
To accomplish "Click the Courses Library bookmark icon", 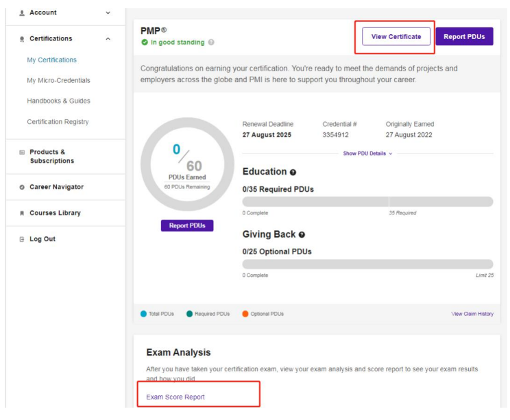I will pyautogui.click(x=22, y=213).
